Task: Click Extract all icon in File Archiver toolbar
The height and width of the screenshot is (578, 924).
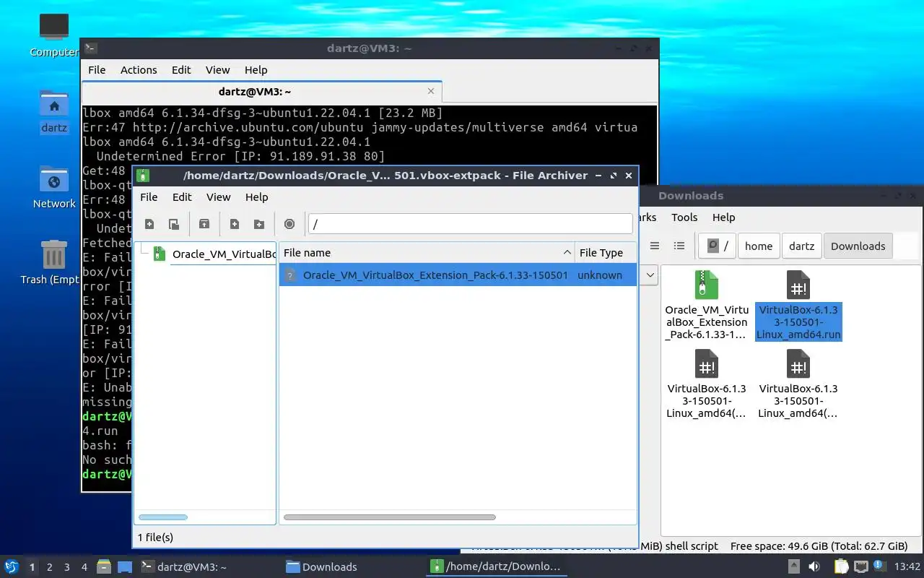Action: [x=204, y=224]
